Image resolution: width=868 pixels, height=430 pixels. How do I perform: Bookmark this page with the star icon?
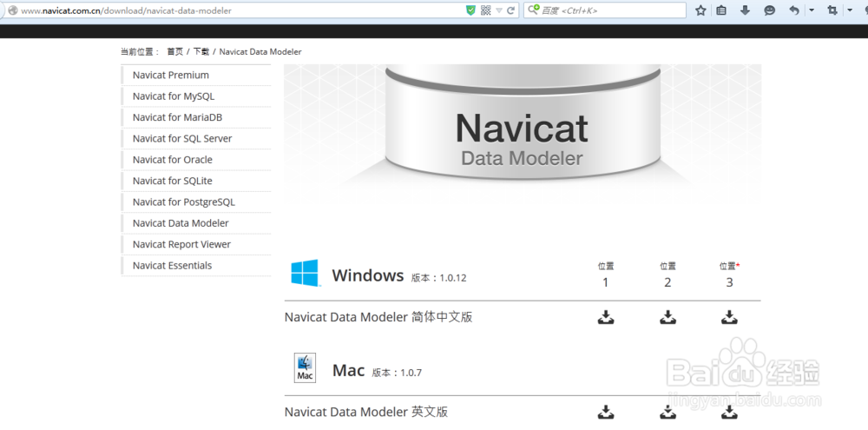pyautogui.click(x=700, y=10)
